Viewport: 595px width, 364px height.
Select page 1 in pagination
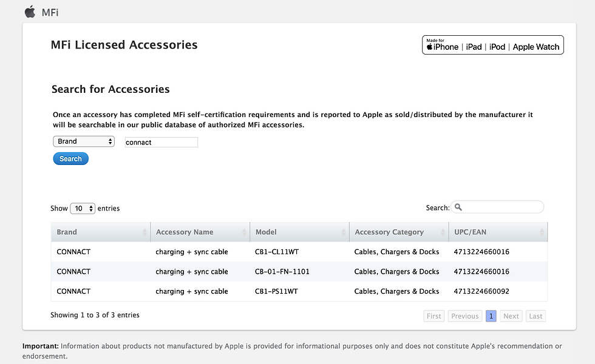491,316
